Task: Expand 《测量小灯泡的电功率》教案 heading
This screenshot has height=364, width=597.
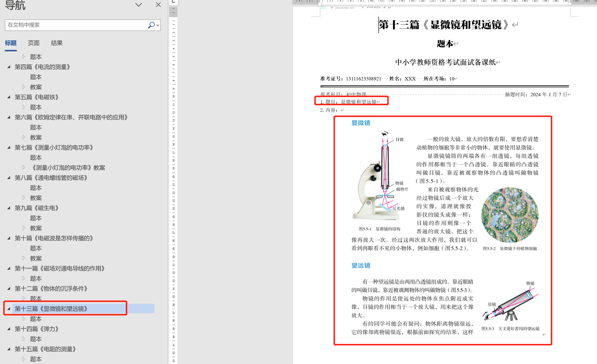Action: (24, 167)
